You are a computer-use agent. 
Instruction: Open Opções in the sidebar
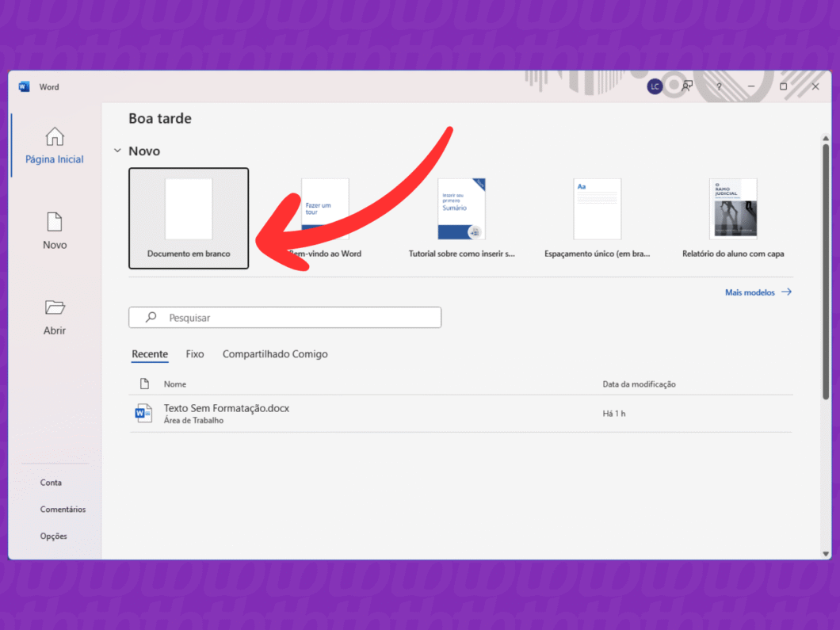pyautogui.click(x=54, y=536)
